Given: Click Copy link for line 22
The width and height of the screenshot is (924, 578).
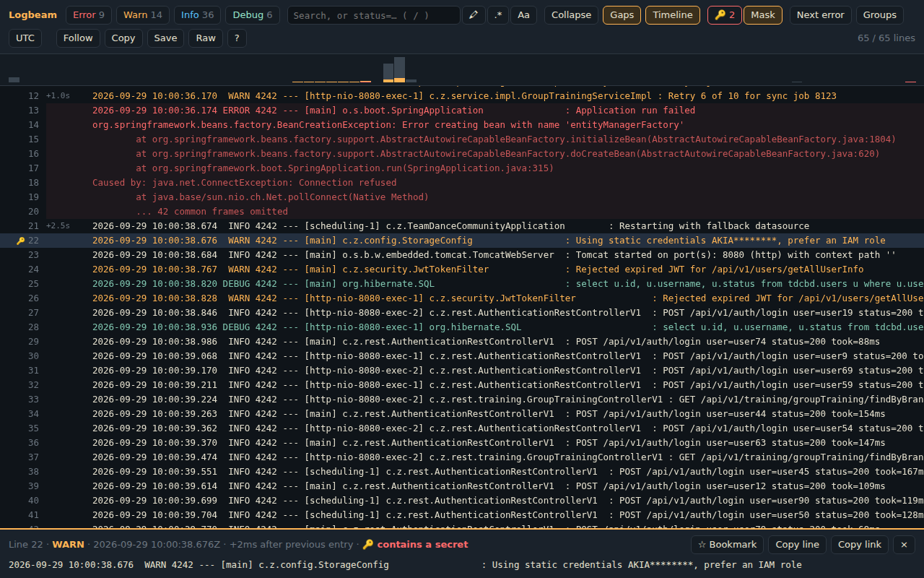Looking at the screenshot, I should tap(860, 545).
